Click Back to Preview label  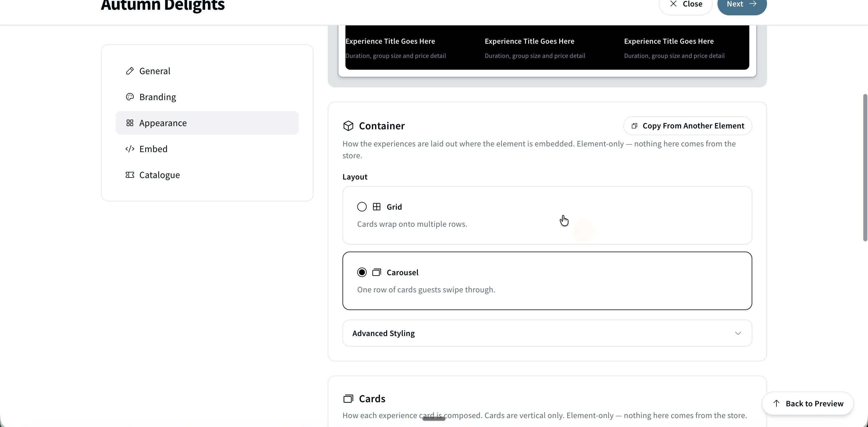click(x=815, y=403)
